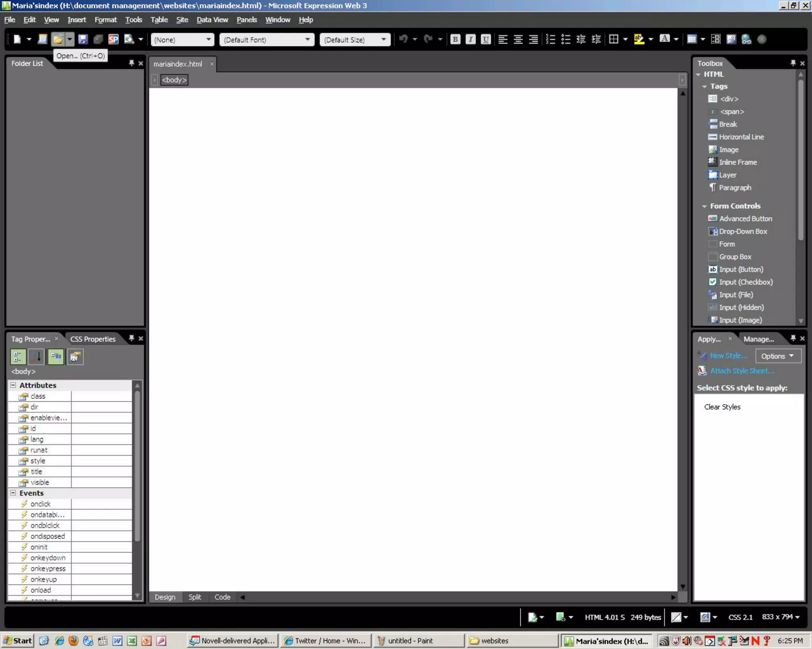812x649 pixels.
Task: Click the Insert Picture from File icon
Action: pyautogui.click(x=731, y=39)
